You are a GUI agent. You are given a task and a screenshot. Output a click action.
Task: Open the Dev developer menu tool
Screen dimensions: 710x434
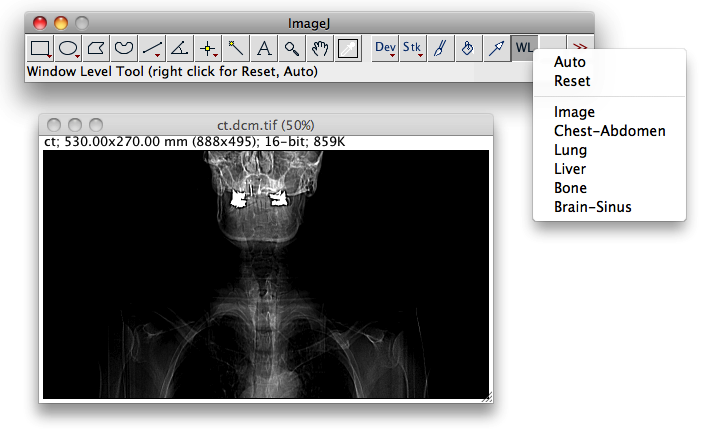point(385,48)
